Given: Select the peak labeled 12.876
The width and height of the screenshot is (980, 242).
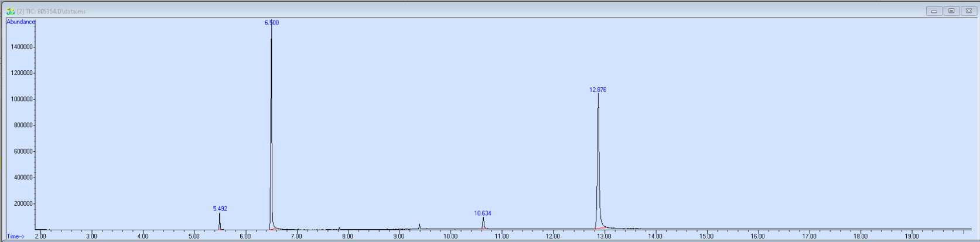Looking at the screenshot, I should coord(597,90).
